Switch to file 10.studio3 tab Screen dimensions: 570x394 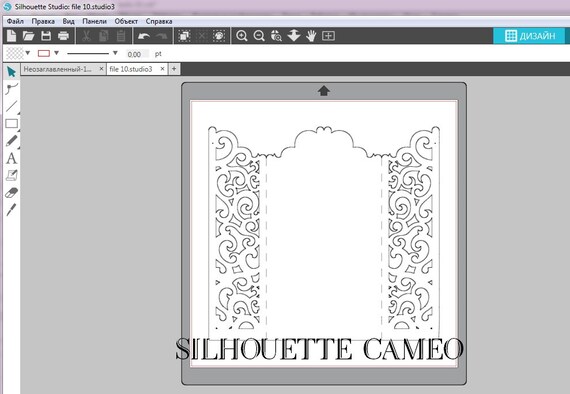point(131,69)
